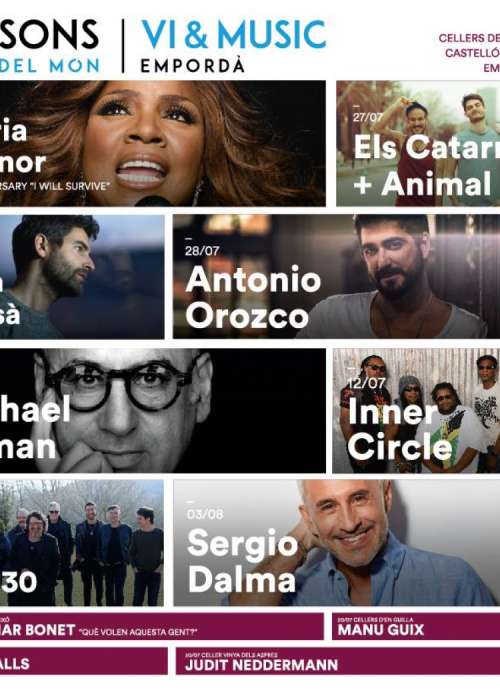
Task: Click the bearded man profile photo tile
Action: click(x=82, y=276)
